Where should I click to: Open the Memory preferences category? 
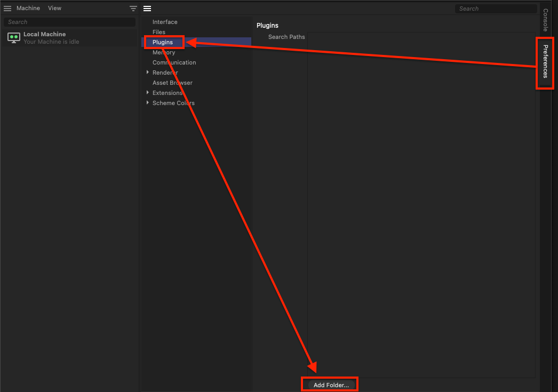point(164,52)
